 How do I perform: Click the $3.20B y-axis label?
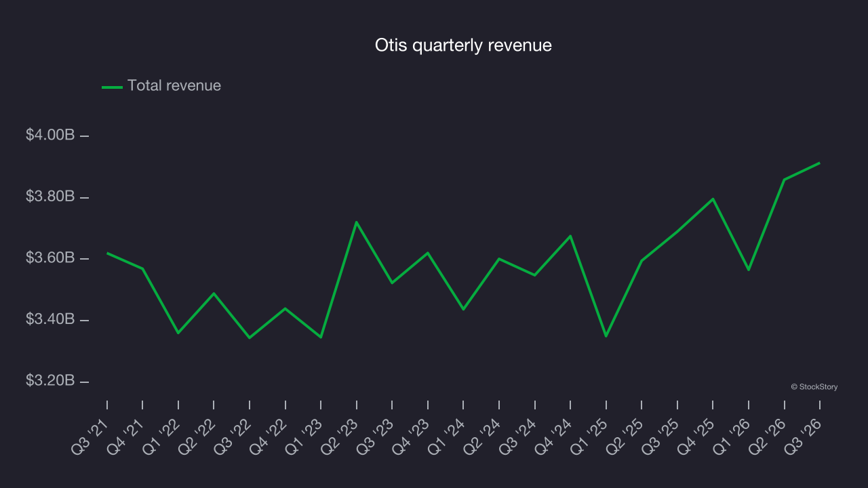[50, 381]
